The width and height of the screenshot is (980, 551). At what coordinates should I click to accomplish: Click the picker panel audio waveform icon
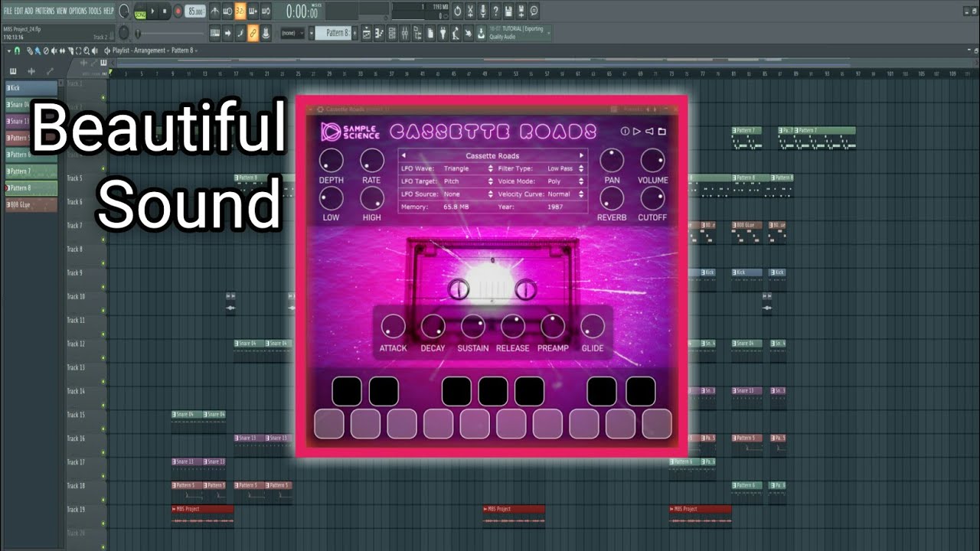click(31, 70)
